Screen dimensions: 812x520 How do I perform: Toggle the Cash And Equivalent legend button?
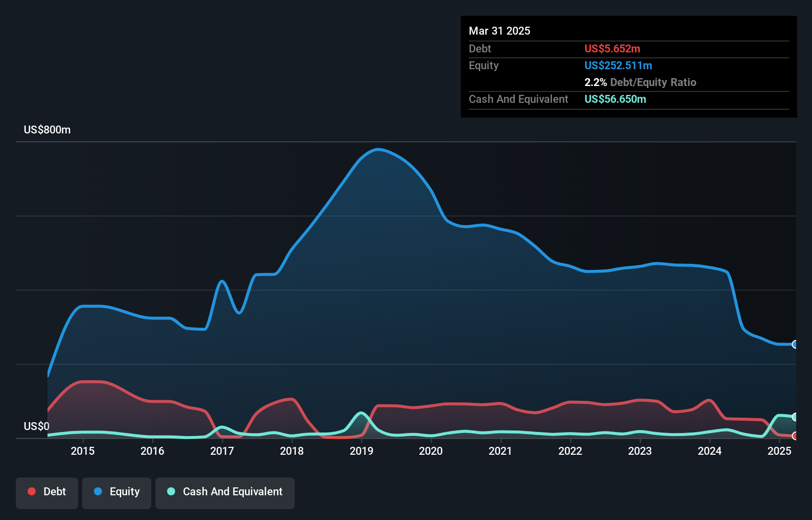tap(225, 493)
